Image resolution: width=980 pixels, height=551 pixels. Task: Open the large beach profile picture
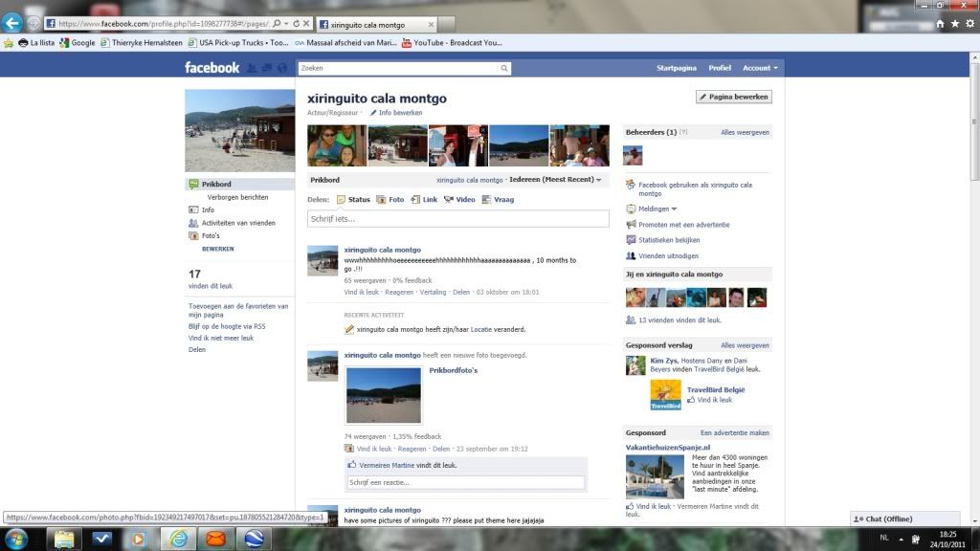click(x=240, y=130)
